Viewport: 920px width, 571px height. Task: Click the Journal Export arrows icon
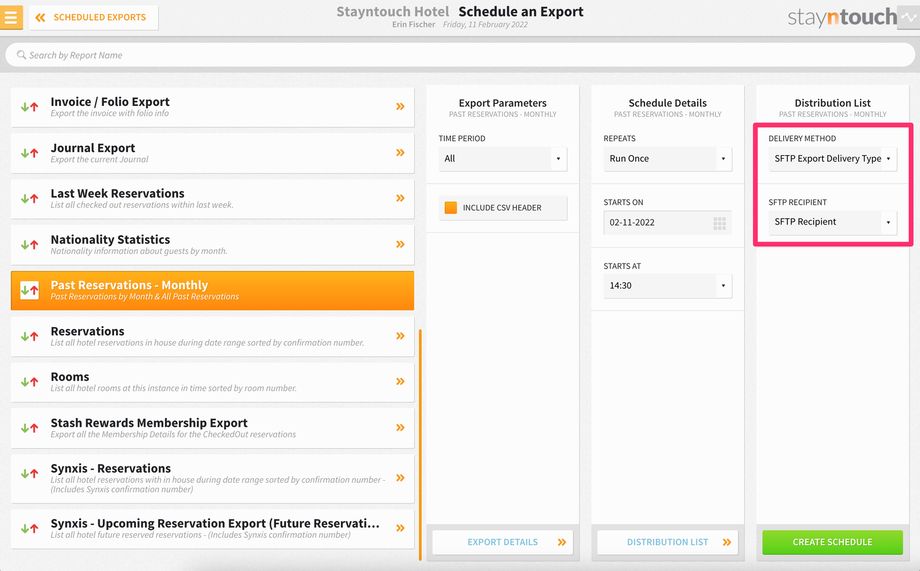tap(29, 153)
